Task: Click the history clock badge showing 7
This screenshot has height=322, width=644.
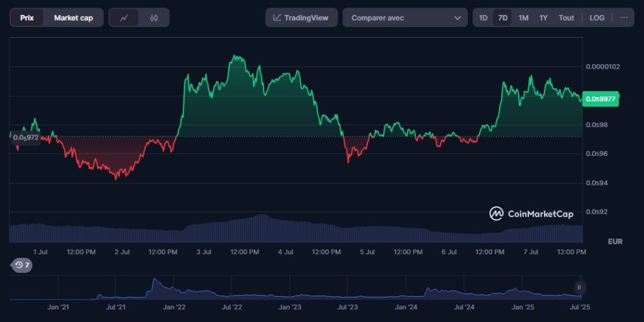Action: tap(22, 265)
